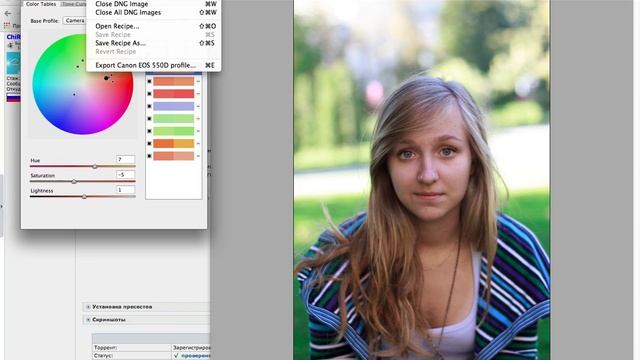Choose Close DNG Image from the menu
Viewport: 640px width, 360px height.
153,4
